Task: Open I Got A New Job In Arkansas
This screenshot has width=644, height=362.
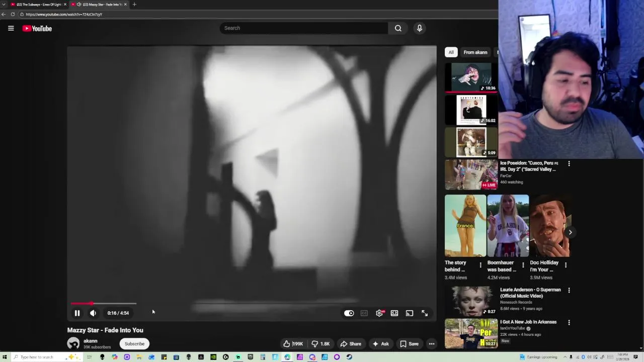Action: point(528,322)
